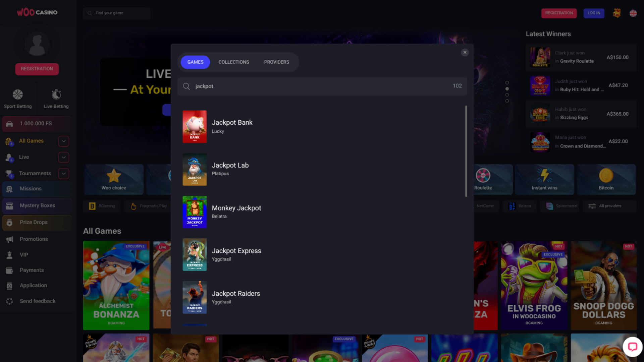Open the live chat bubble icon

point(633,347)
